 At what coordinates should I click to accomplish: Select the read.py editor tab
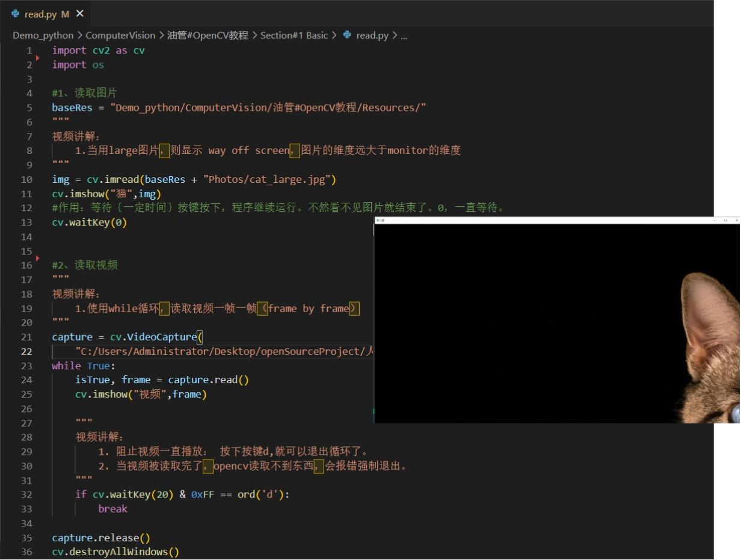42,13
